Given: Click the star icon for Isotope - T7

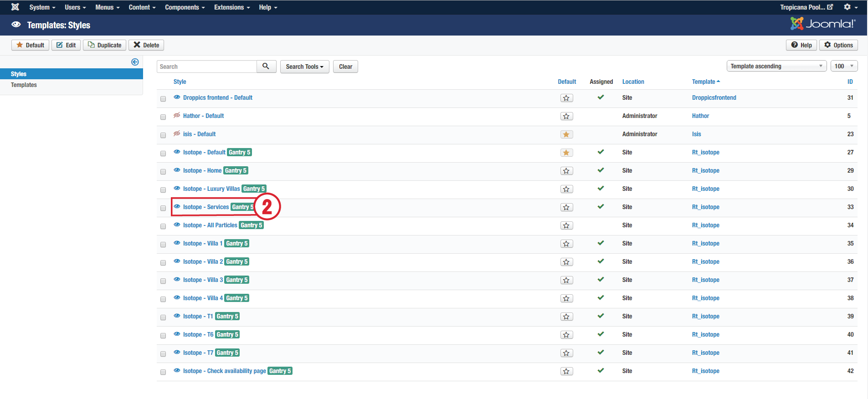Looking at the screenshot, I should point(566,353).
